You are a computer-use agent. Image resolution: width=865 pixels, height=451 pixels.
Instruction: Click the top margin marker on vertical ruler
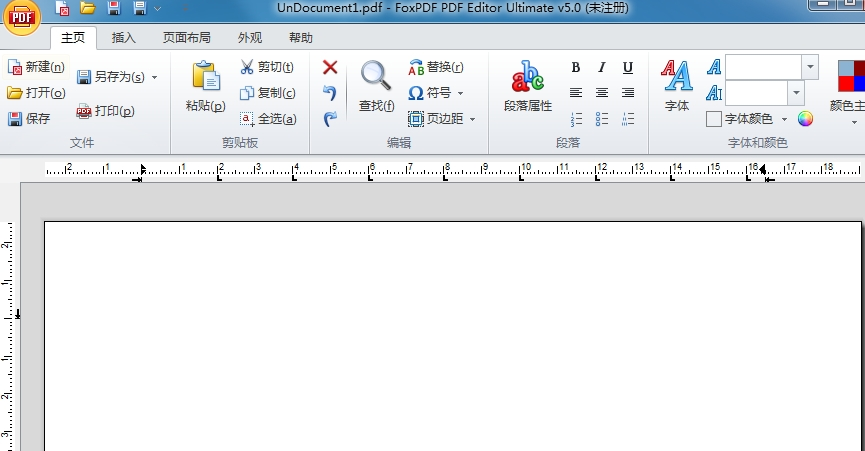(x=17, y=314)
